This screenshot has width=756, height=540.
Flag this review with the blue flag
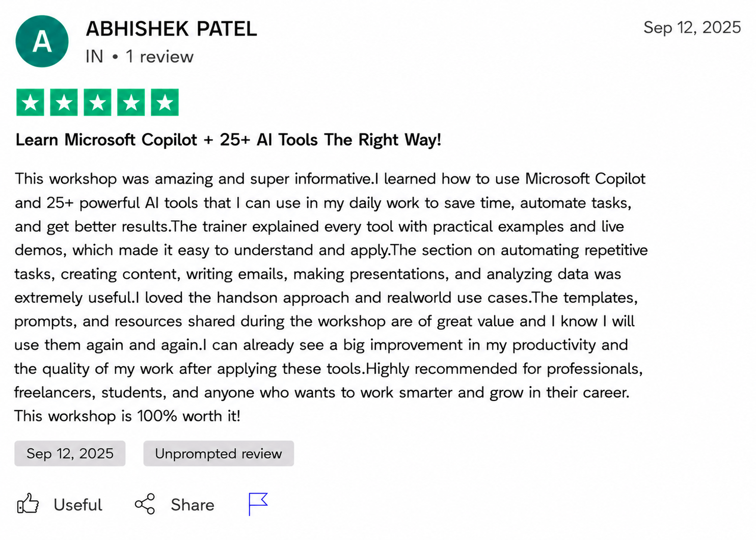258,504
